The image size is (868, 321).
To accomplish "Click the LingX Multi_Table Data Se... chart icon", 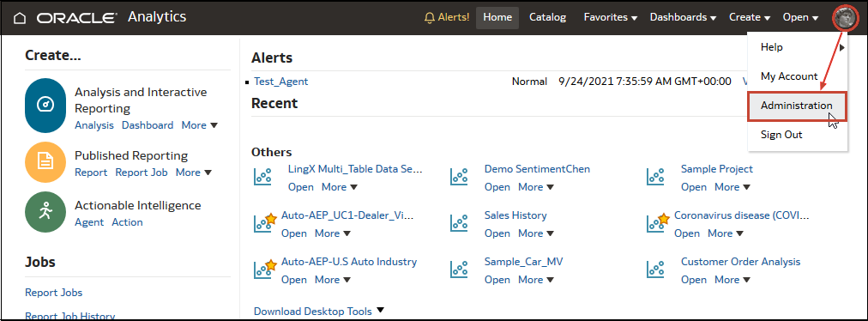I will (x=262, y=177).
